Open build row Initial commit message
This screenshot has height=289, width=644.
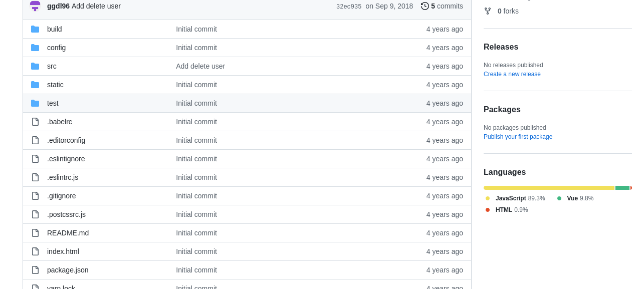(x=196, y=29)
